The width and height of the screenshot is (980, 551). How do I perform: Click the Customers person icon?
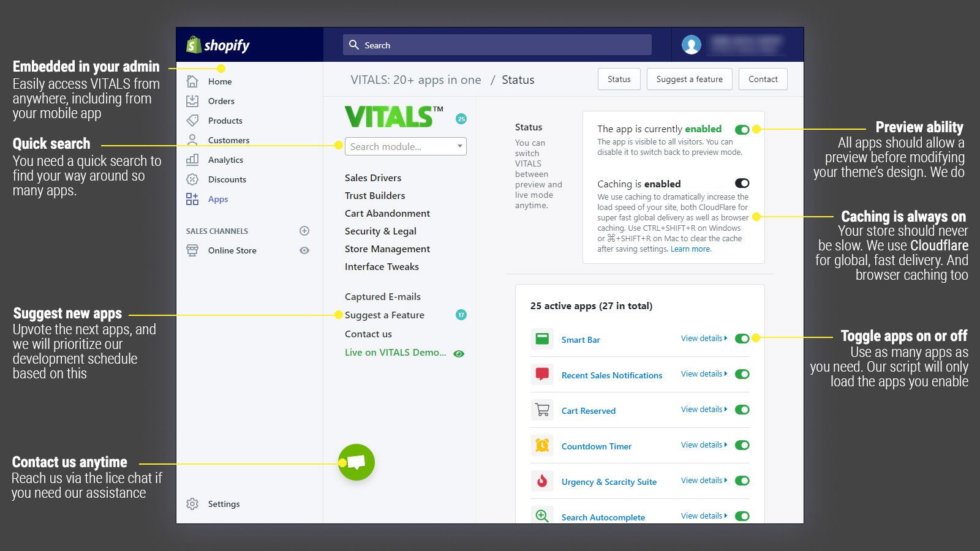(192, 140)
